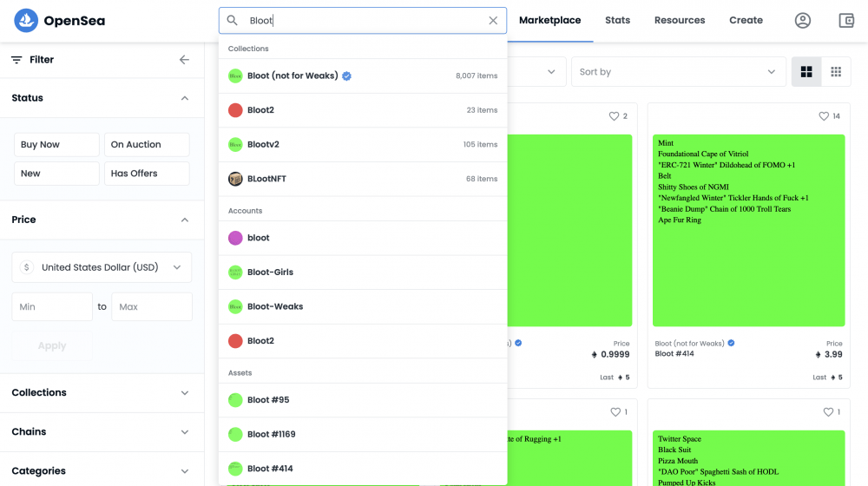Screen dimensions: 868x486
Task: Click the Filter lines icon
Action: point(16,60)
